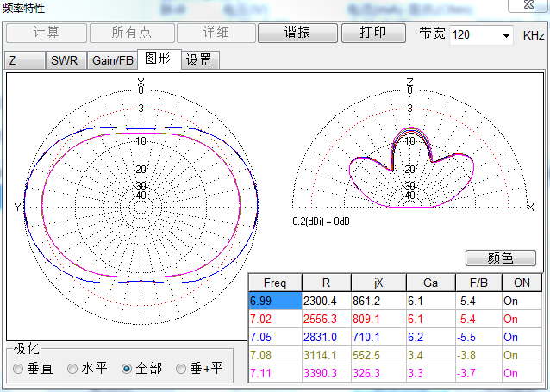The width and height of the screenshot is (550, 392).
Task: Click the F/B value -5.5
Action: tap(478, 338)
